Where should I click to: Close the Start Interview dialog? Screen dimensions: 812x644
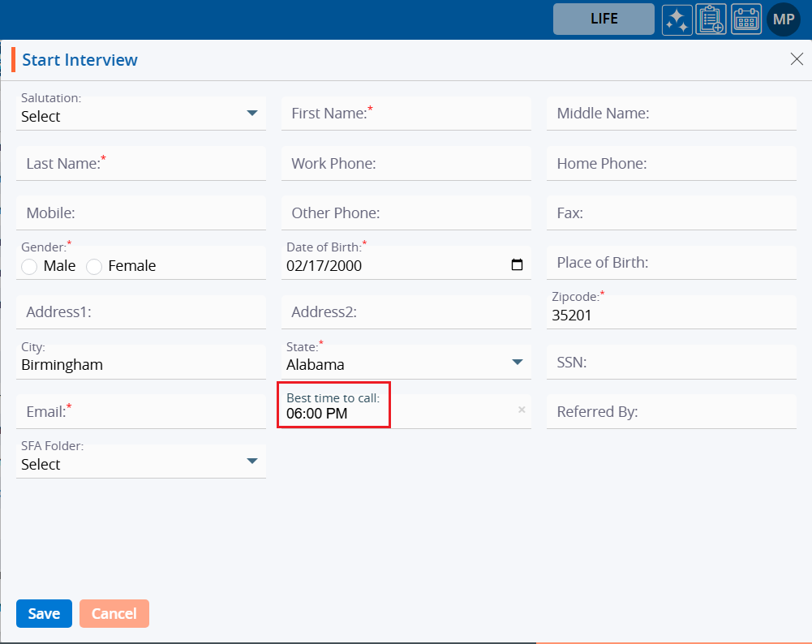[x=797, y=59]
